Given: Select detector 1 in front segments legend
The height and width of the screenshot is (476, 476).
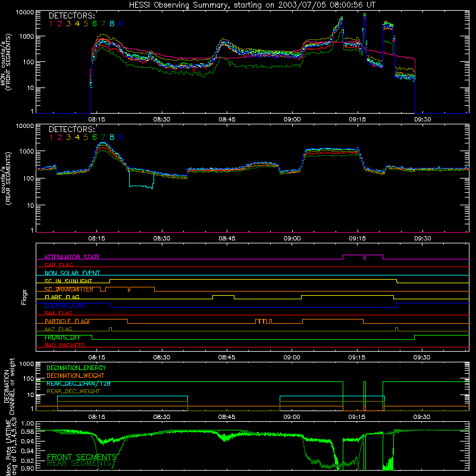Looking at the screenshot, I should tap(51, 24).
